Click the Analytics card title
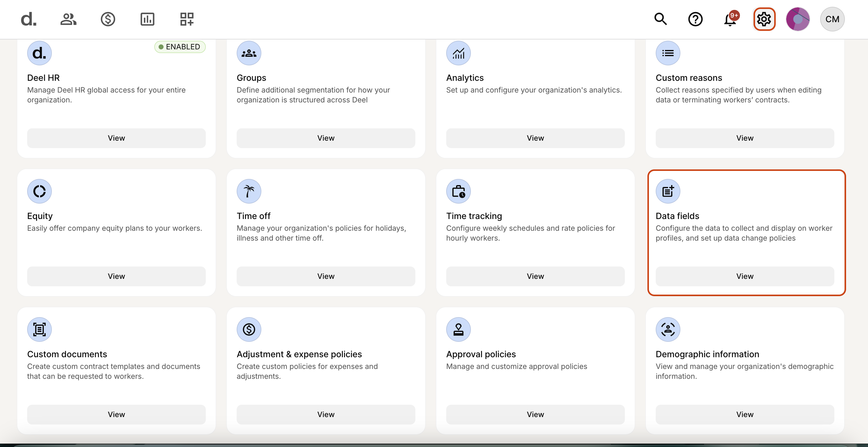Screen dimensions: 868x447 coord(465,78)
